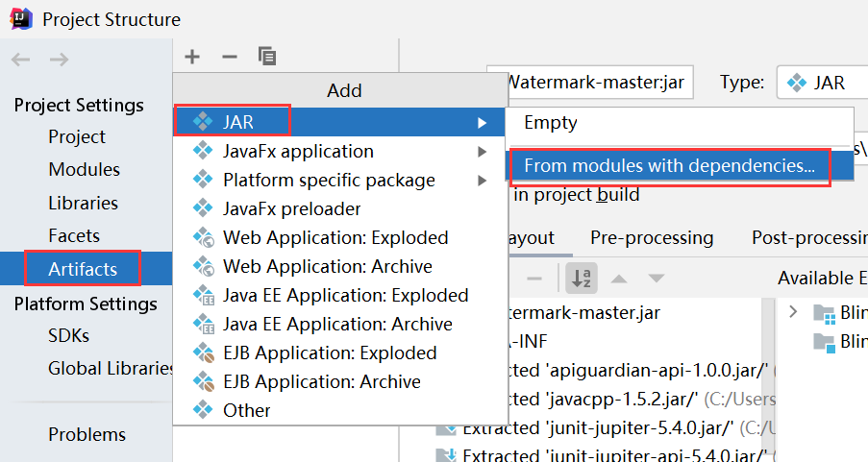Viewport: 868px width, 462px height.
Task: Switch to the Post-processing tab
Action: coord(809,237)
